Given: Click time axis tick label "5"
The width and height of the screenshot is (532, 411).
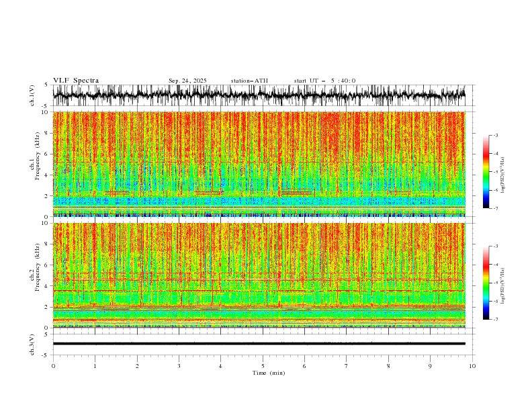Looking at the screenshot, I should click(x=263, y=366).
